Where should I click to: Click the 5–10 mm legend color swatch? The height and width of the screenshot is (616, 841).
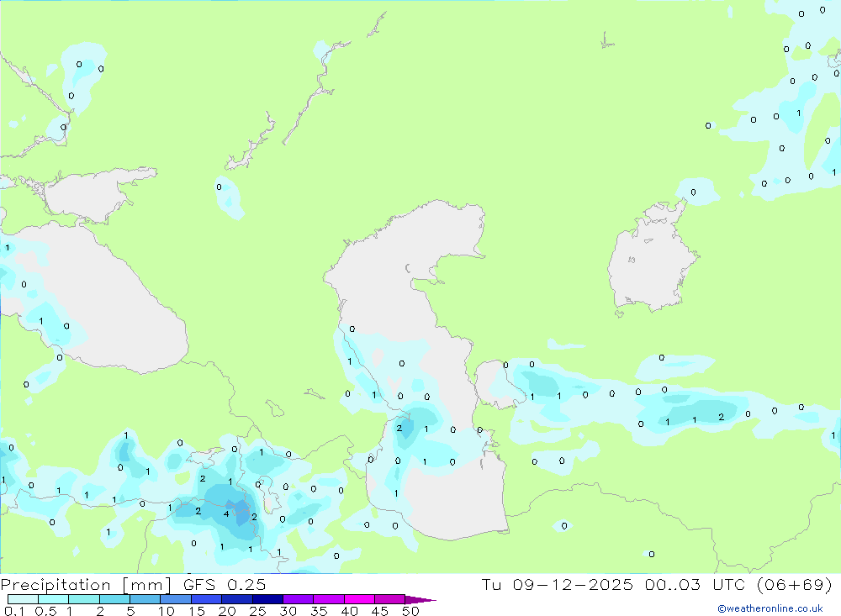(145, 599)
